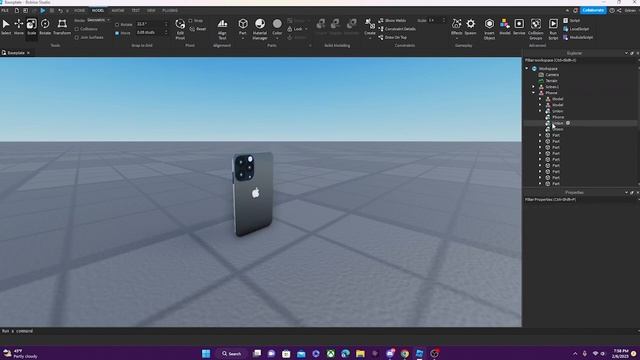This screenshot has height=360, width=640.
Task: Open the Edit Pivot tool
Action: click(180, 29)
